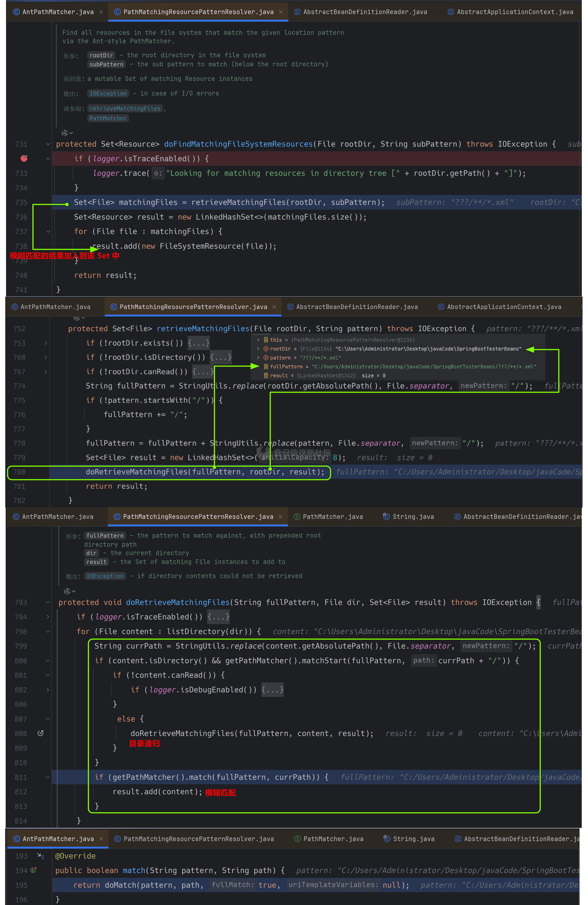Expand the folded block at line 753
This screenshot has width=588, height=905.
pyautogui.click(x=46, y=343)
